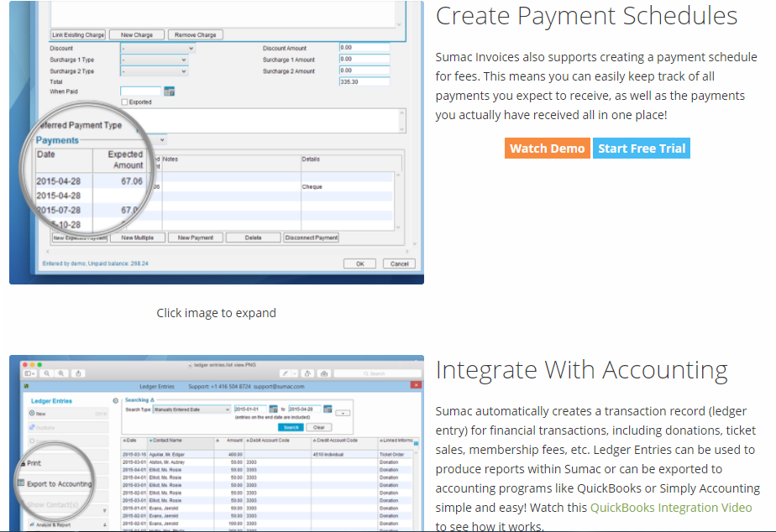Click the New Charge button

tap(137, 35)
